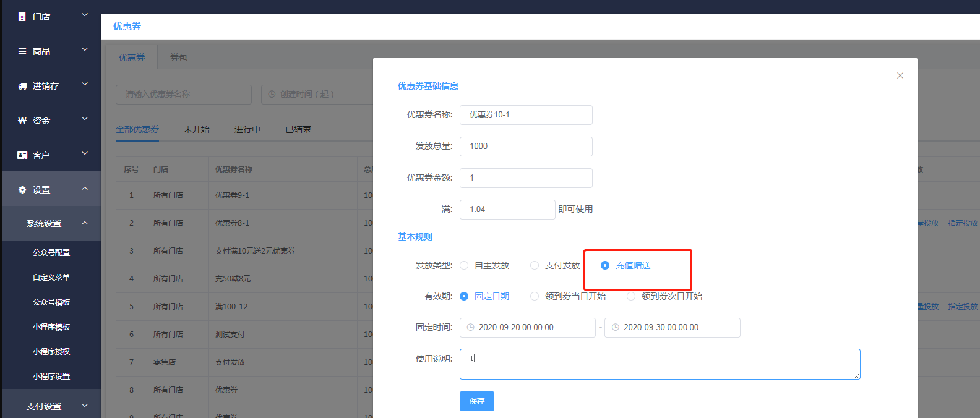Click the 使用说明 textarea
The width and height of the screenshot is (980, 418).
tap(660, 364)
